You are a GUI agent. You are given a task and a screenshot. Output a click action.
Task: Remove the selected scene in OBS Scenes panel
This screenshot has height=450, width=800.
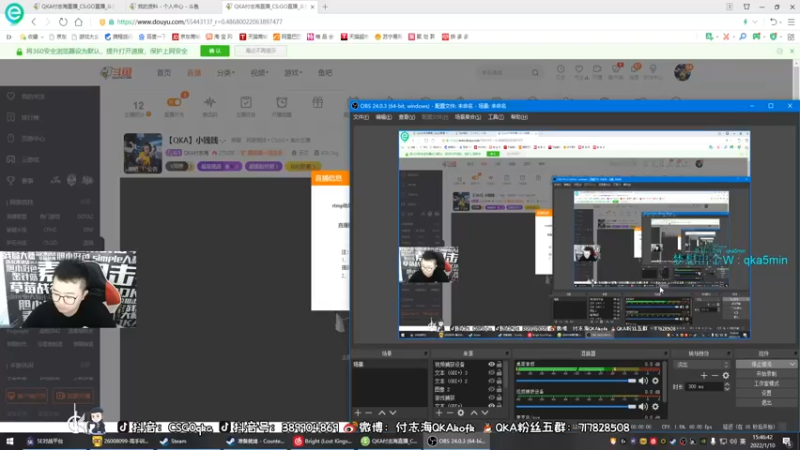tap(369, 412)
